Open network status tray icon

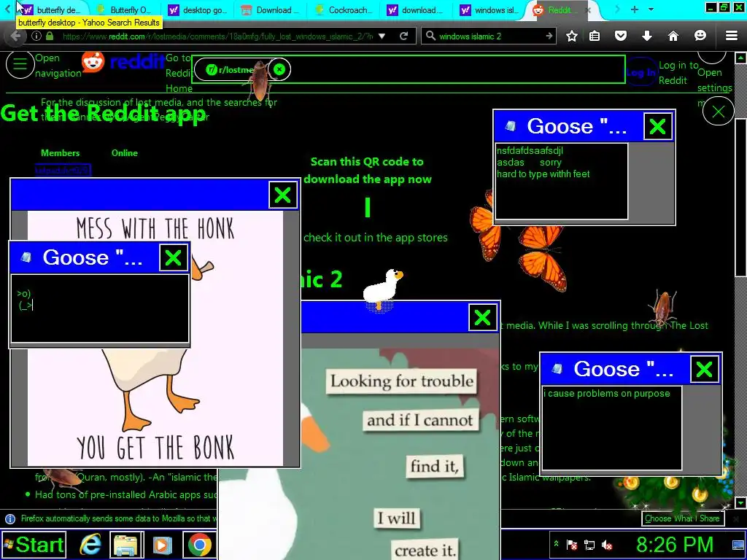[589, 545]
